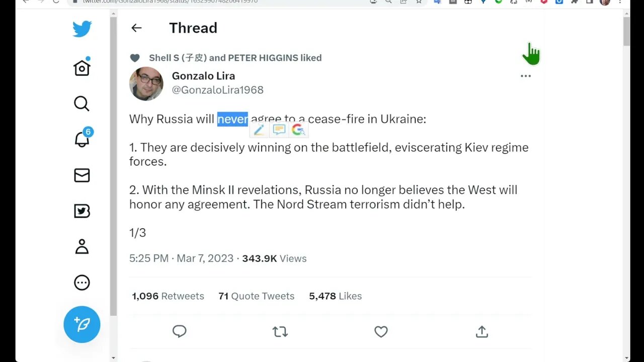Click the highlighter pen popup icon
The width and height of the screenshot is (644, 362).
259,130
